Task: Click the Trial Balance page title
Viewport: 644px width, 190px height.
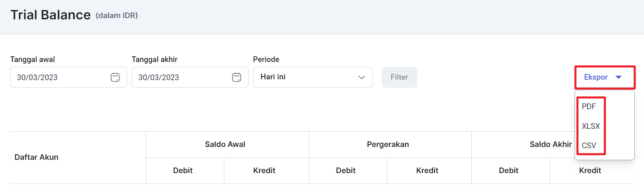Action: coord(50,15)
